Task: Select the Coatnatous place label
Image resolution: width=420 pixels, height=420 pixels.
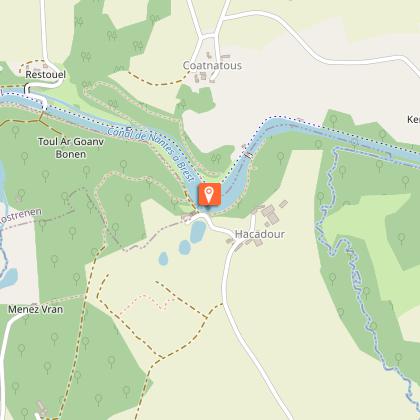Action: pyautogui.click(x=212, y=65)
